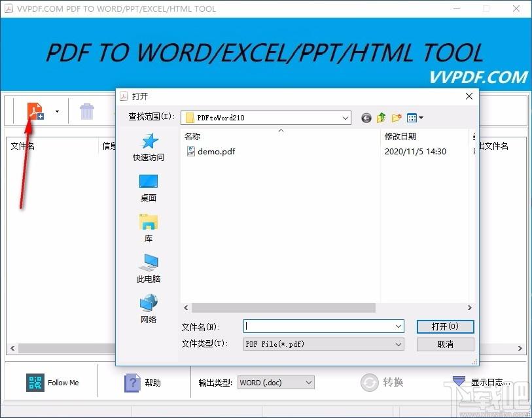Go up one folder level icon
This screenshot has height=418, width=532.
pyautogui.click(x=381, y=118)
